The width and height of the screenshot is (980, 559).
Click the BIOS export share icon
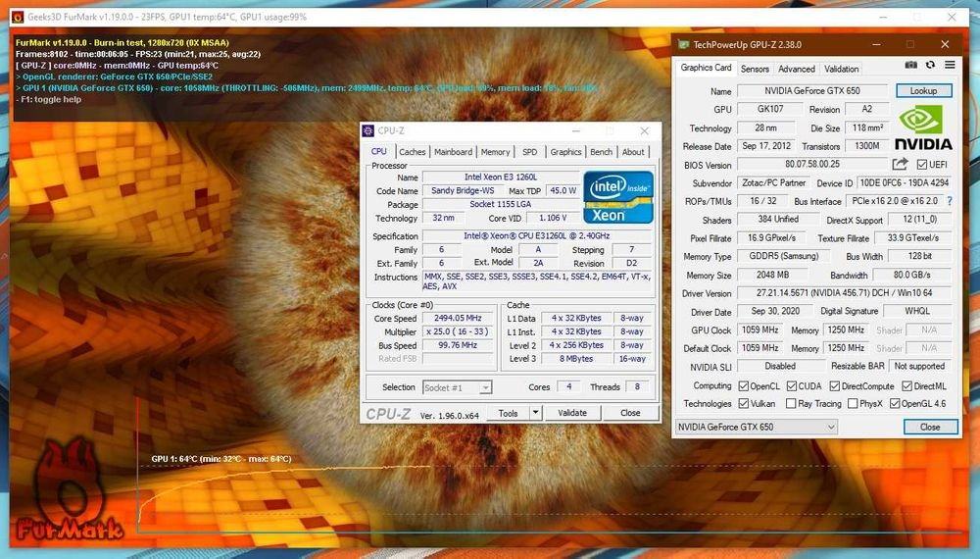click(901, 165)
